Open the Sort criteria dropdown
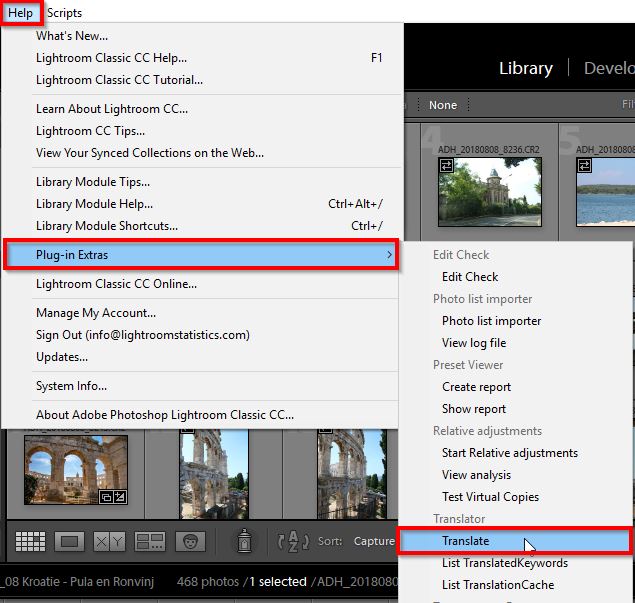 (x=374, y=541)
